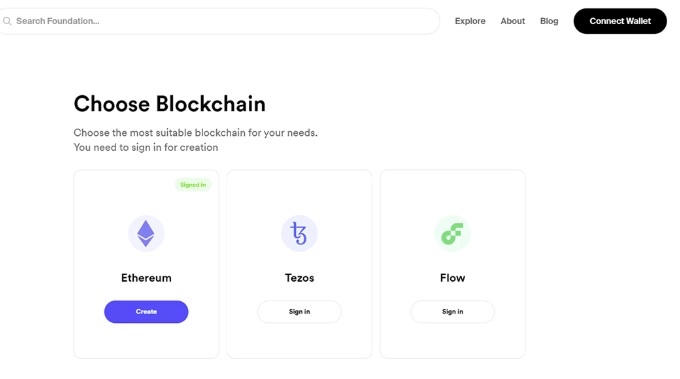Select the Tezos label text
The height and width of the screenshot is (379, 680).
point(299,278)
